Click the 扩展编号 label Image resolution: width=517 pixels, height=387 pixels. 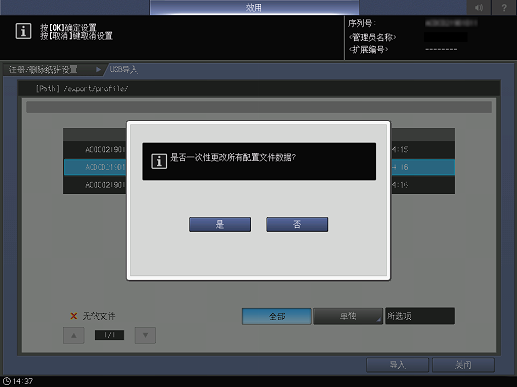tap(368, 50)
